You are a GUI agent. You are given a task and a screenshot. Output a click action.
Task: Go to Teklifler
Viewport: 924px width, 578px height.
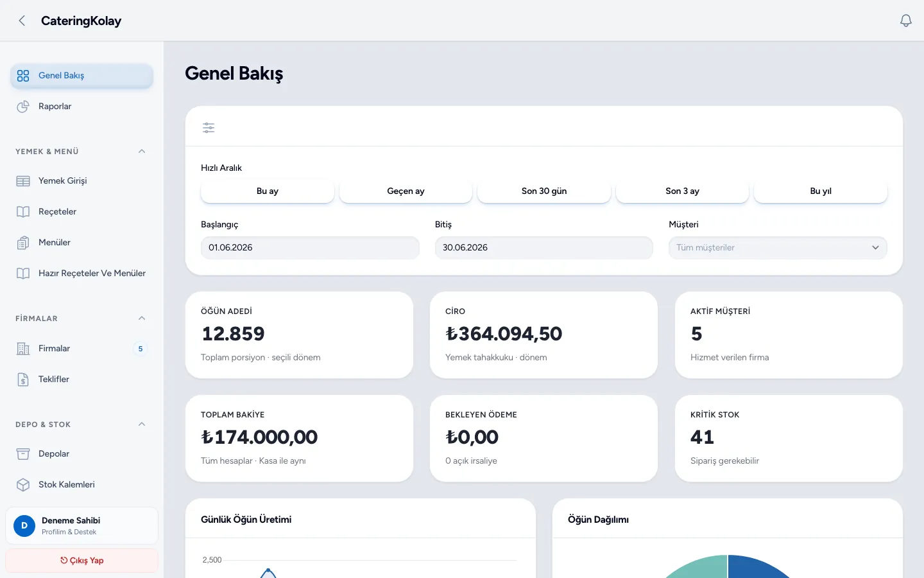click(81, 380)
